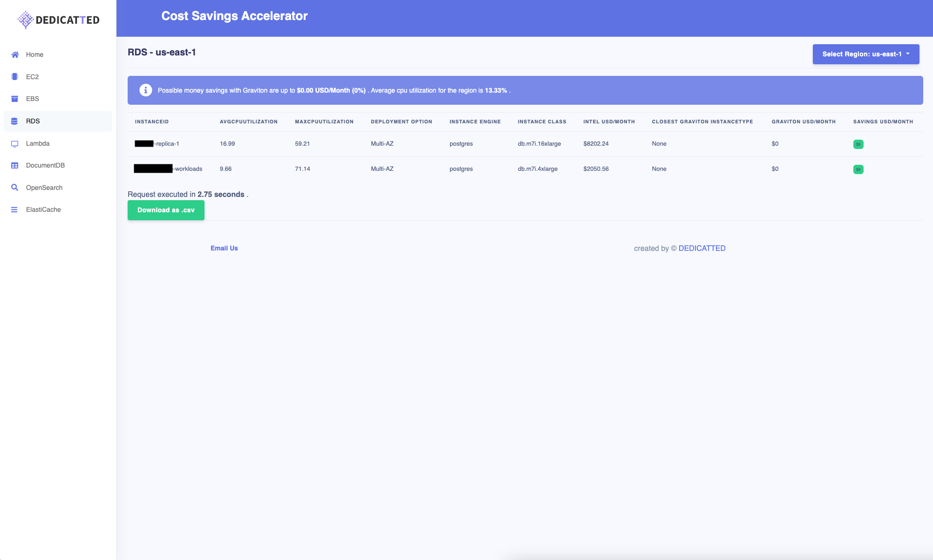Click the INSTANCE ENGINE column header
Image resolution: width=933 pixels, height=560 pixels.
pos(475,121)
